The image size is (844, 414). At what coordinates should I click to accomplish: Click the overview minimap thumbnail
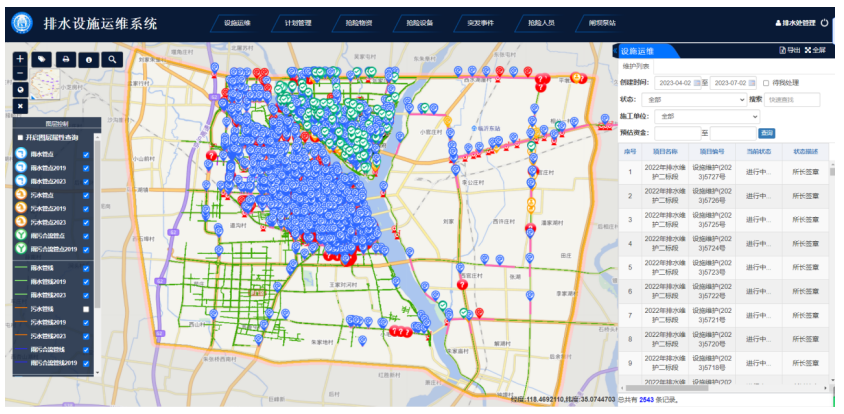(45, 85)
